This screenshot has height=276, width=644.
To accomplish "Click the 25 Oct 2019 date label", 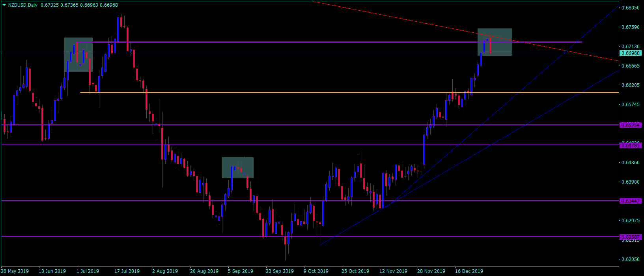I will (x=355, y=271).
